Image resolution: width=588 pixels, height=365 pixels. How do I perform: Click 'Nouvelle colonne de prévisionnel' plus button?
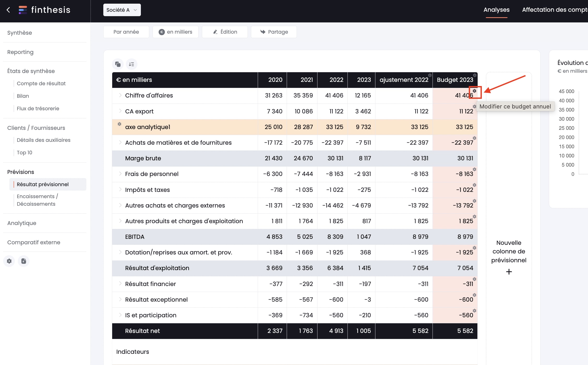(x=508, y=271)
